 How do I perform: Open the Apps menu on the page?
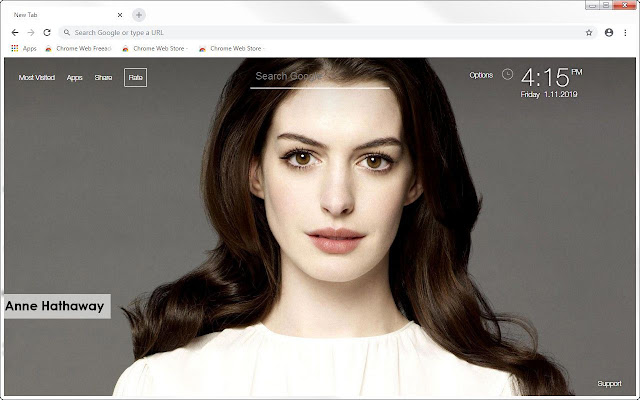point(74,78)
